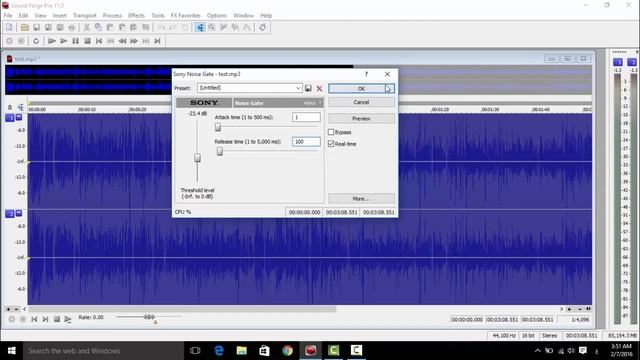Click OK in the Noise Gate dialog

(x=361, y=89)
